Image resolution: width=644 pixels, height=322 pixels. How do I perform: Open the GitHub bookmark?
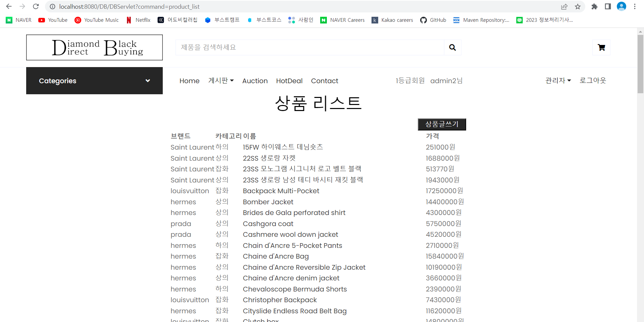pos(433,20)
